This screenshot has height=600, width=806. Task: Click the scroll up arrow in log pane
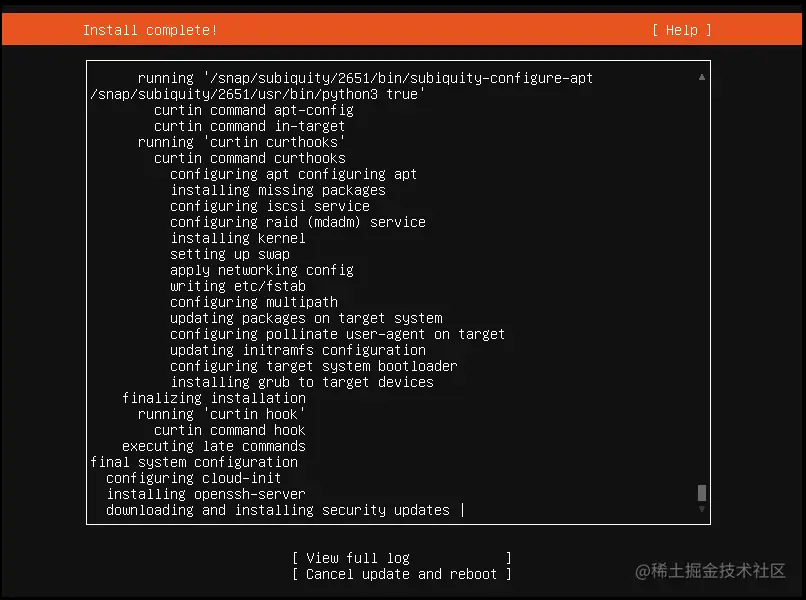tap(702, 77)
